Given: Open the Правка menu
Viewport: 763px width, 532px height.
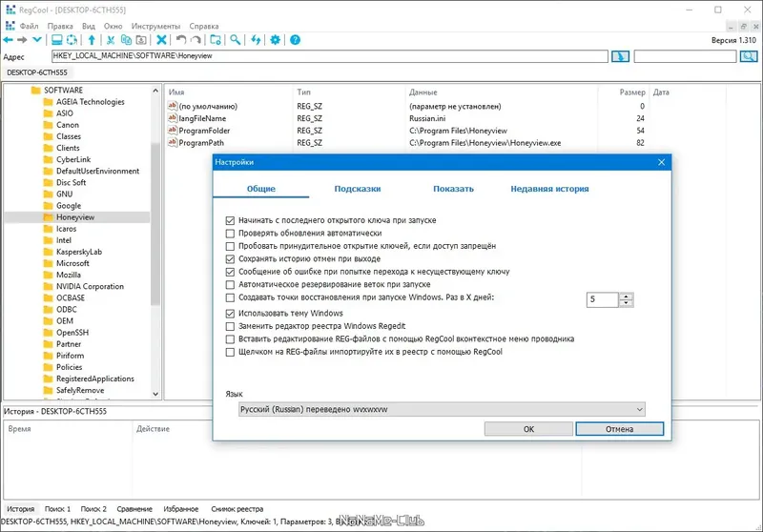Looking at the screenshot, I should [60, 27].
